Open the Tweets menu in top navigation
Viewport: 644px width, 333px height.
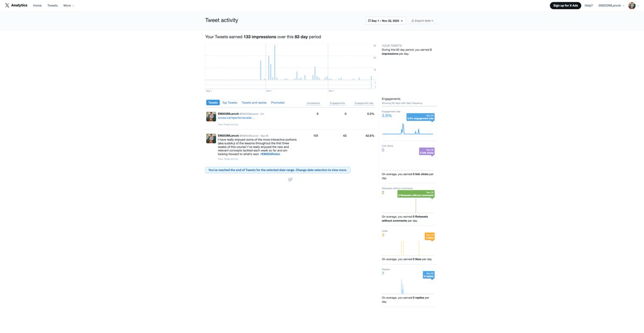tap(53, 5)
